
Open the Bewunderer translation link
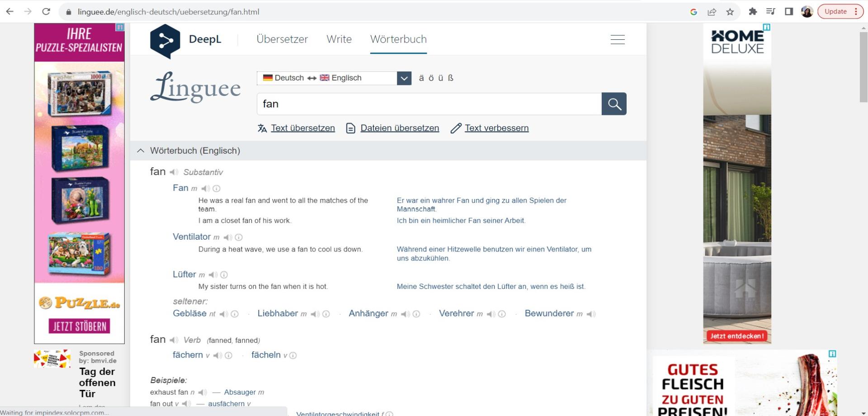click(549, 314)
